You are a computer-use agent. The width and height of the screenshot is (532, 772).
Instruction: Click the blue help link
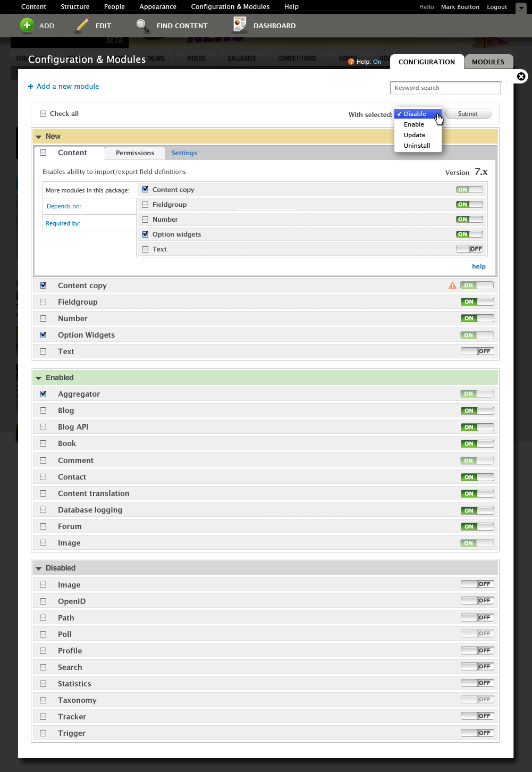479,266
